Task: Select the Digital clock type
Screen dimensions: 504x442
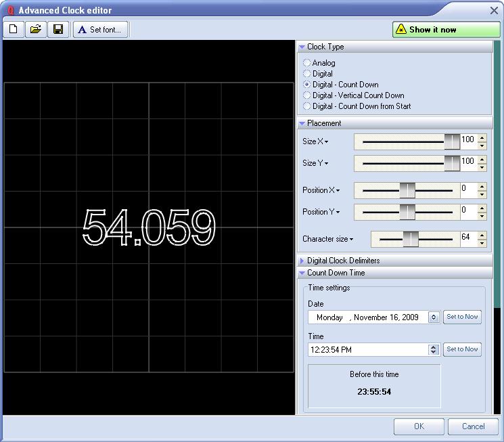Action: (x=307, y=74)
